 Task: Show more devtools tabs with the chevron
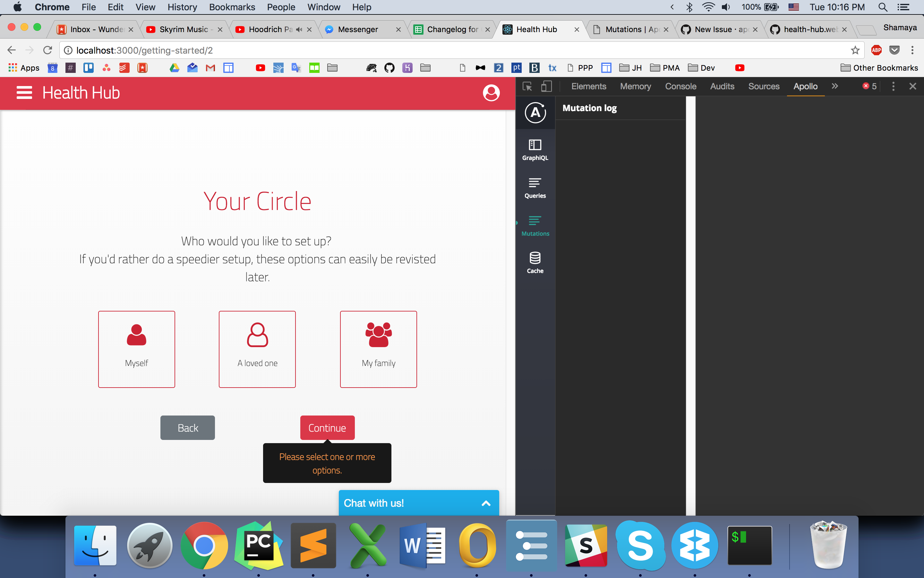tap(835, 86)
